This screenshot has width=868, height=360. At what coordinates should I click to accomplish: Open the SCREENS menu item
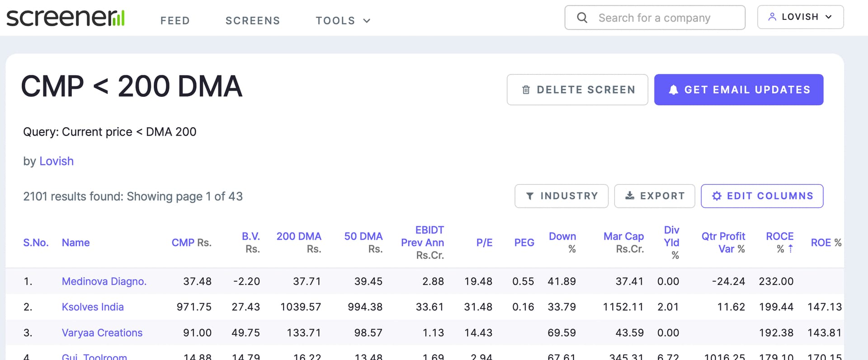tap(253, 21)
